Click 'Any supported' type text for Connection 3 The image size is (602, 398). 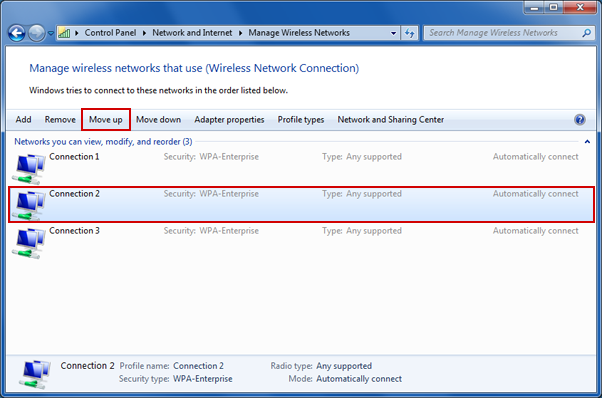coord(374,231)
